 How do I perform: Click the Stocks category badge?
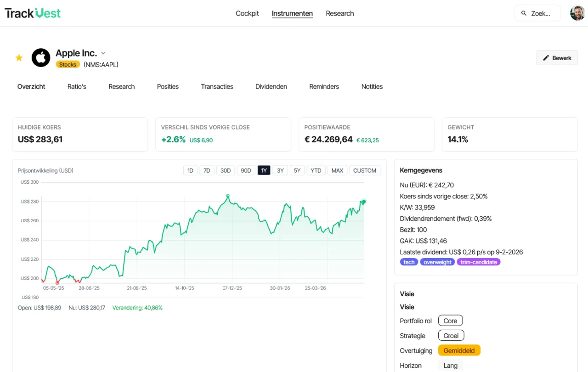68,65
